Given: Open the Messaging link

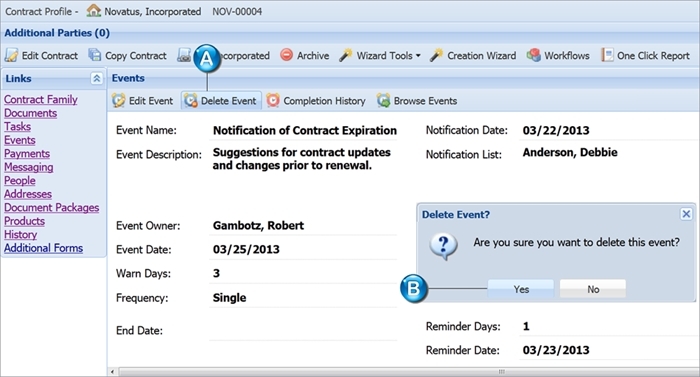Looking at the screenshot, I should (29, 168).
